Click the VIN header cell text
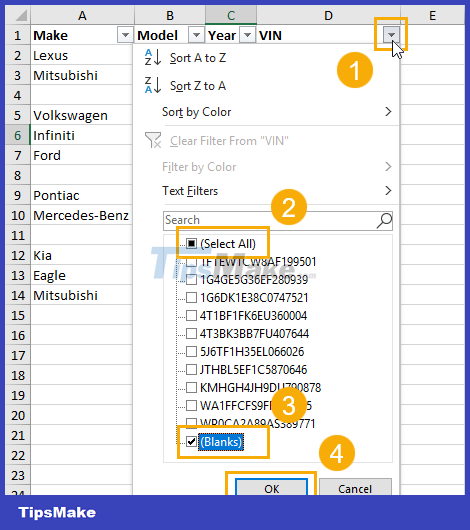 click(270, 35)
